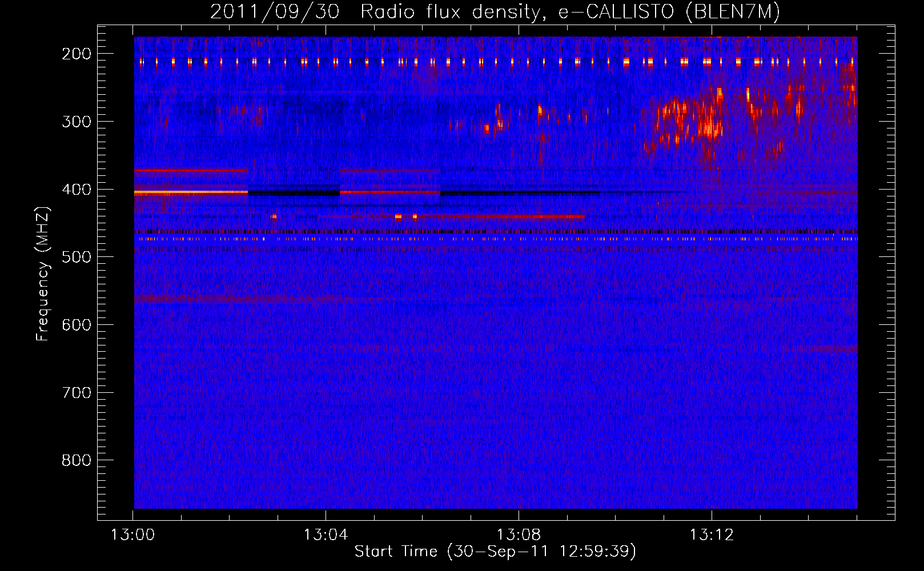Click the 13:00 time tick label
924x571 pixels.
132,535
